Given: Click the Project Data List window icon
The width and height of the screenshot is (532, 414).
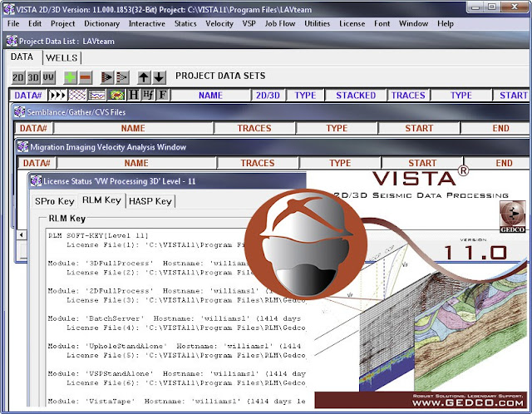Looking at the screenshot, I should [x=12, y=41].
